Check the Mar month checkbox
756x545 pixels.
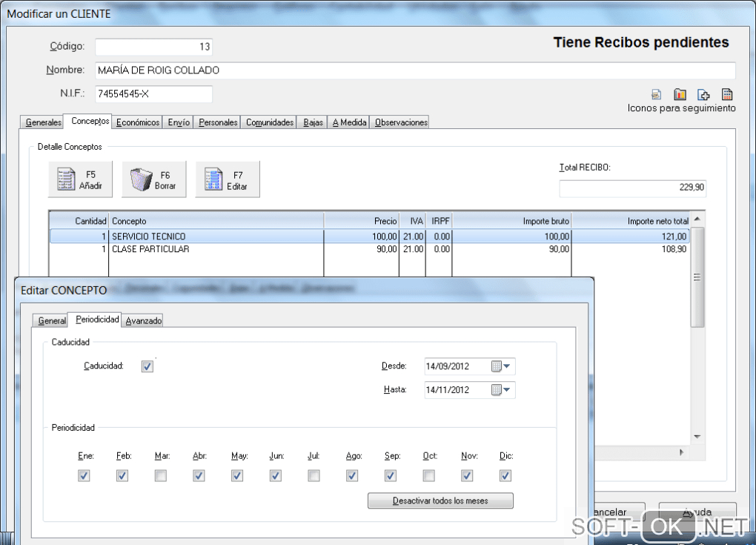tap(161, 476)
